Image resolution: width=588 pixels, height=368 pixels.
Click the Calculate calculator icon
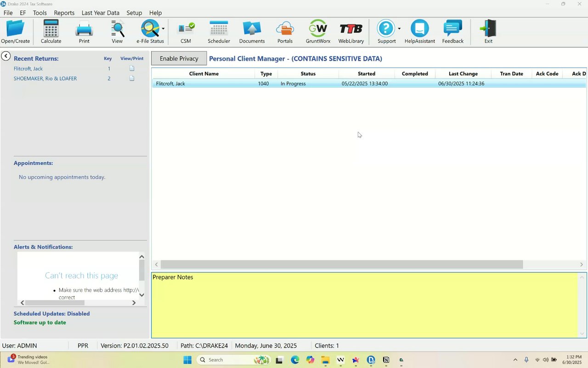coord(51,31)
